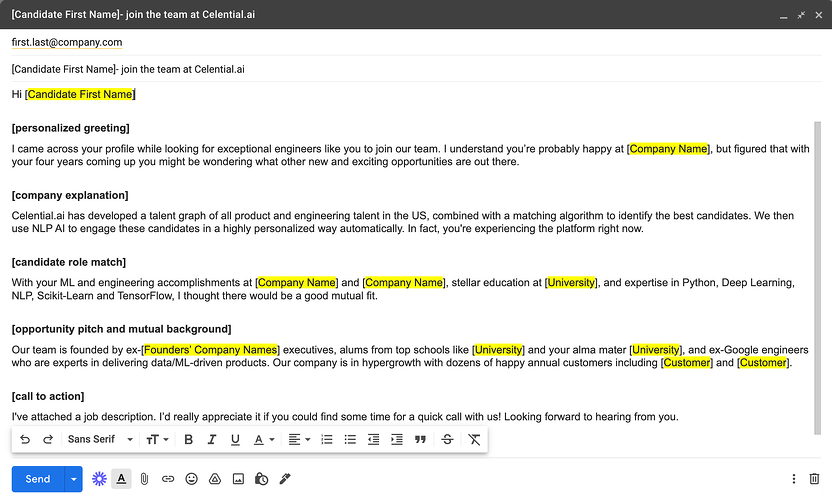Image resolution: width=832 pixels, height=500 pixels.
Task: Click the highlighted Candidate First Name placeholder
Action: pyautogui.click(x=80, y=94)
